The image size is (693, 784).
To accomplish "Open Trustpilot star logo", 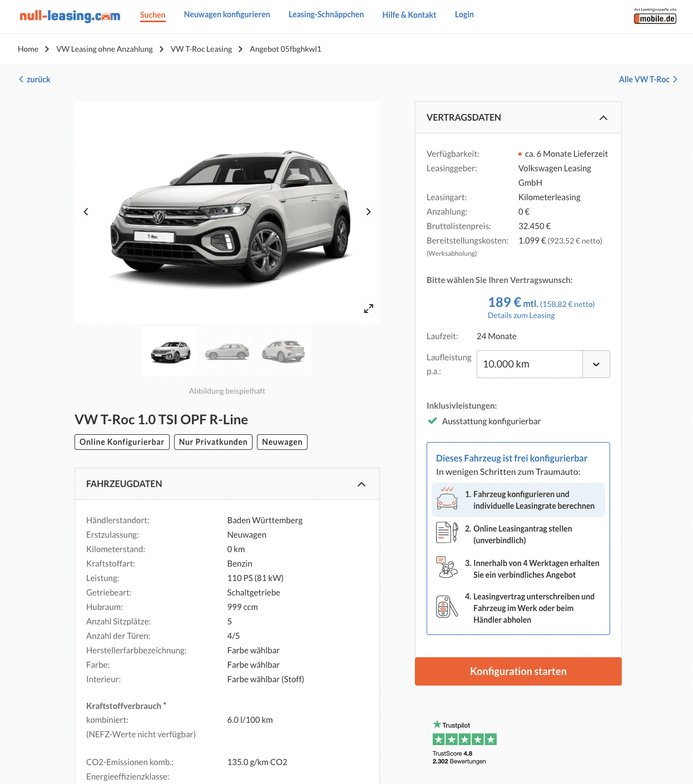I will coord(452,725).
